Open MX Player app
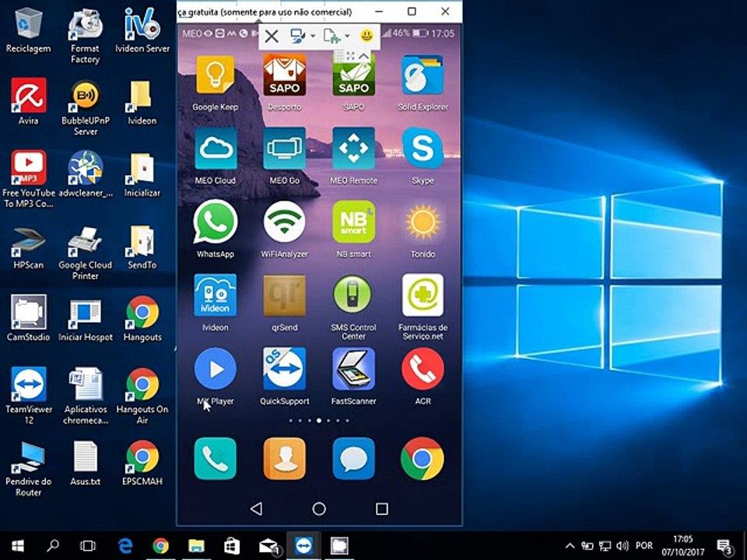This screenshot has height=560, width=747. [215, 369]
